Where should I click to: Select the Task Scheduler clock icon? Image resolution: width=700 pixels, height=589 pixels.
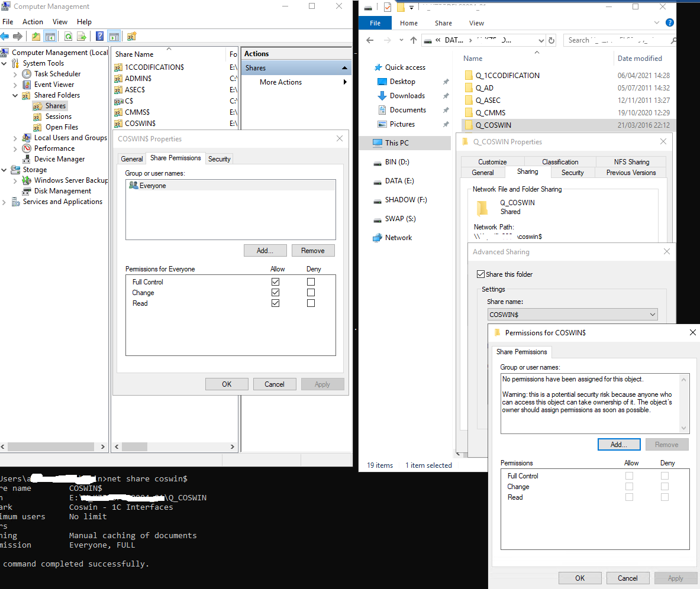click(x=27, y=73)
